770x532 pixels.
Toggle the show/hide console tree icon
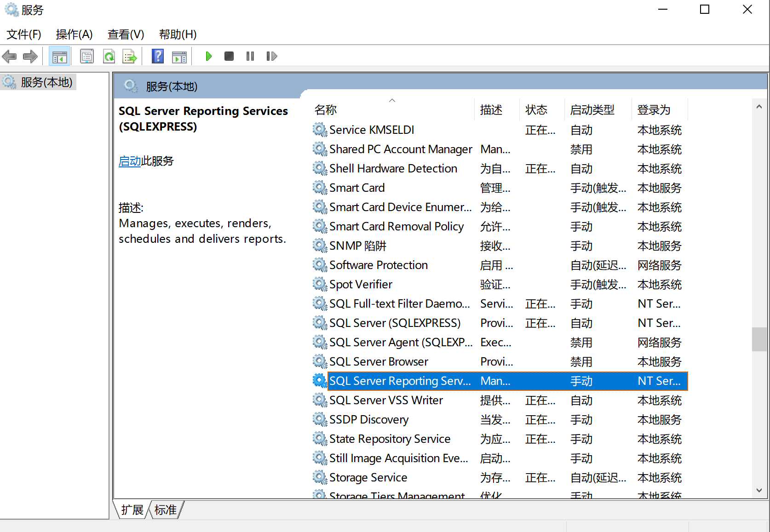click(x=60, y=57)
